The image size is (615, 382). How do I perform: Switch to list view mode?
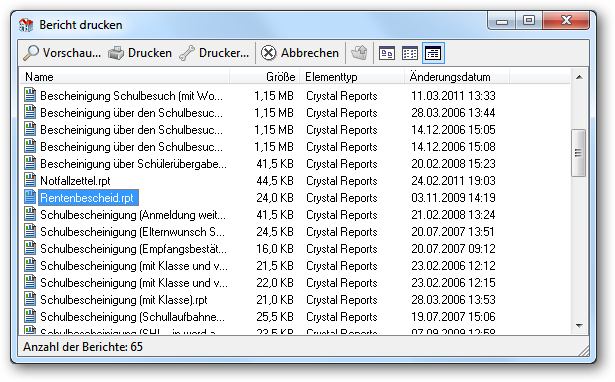(410, 53)
